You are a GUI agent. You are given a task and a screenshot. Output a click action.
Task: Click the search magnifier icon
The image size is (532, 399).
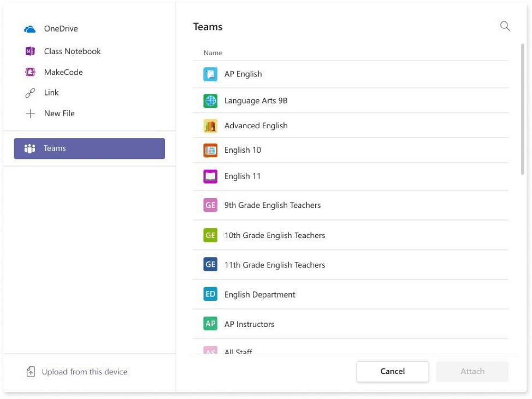[x=505, y=26]
